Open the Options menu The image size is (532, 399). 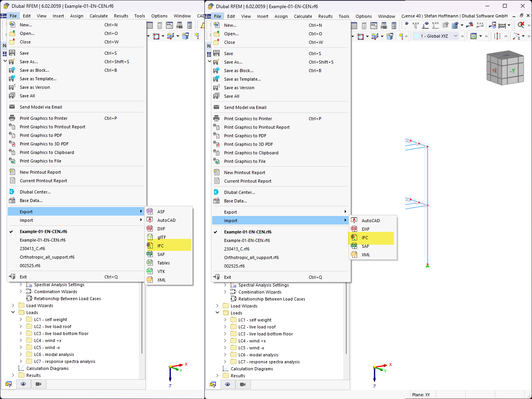[159, 16]
